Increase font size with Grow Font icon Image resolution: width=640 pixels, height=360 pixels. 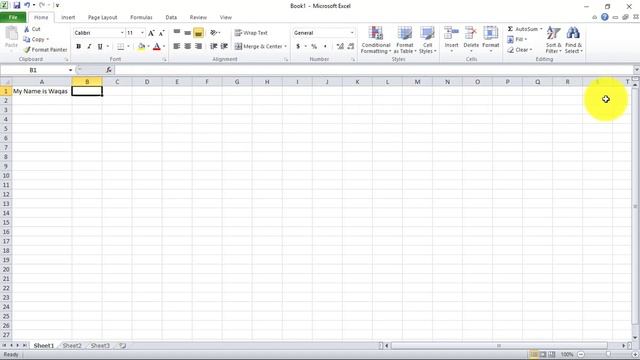151,33
